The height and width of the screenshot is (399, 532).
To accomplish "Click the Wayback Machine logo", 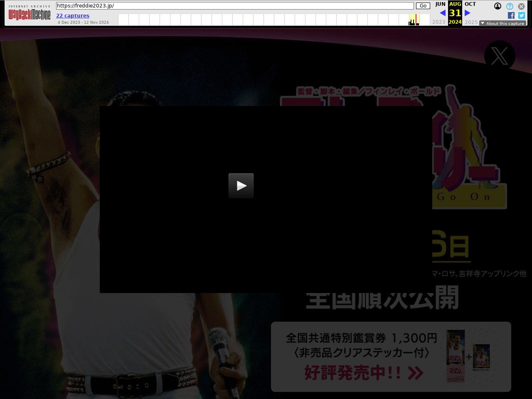I will (x=30, y=13).
